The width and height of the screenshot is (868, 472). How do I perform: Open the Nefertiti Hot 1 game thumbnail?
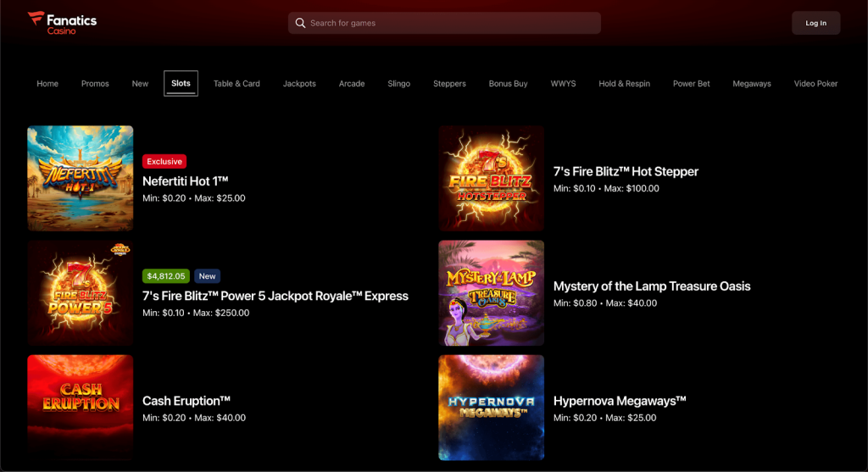81,178
